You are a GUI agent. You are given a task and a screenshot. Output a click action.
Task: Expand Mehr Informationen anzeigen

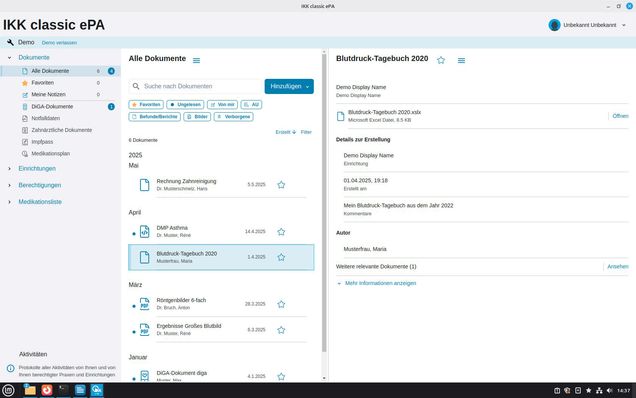376,283
